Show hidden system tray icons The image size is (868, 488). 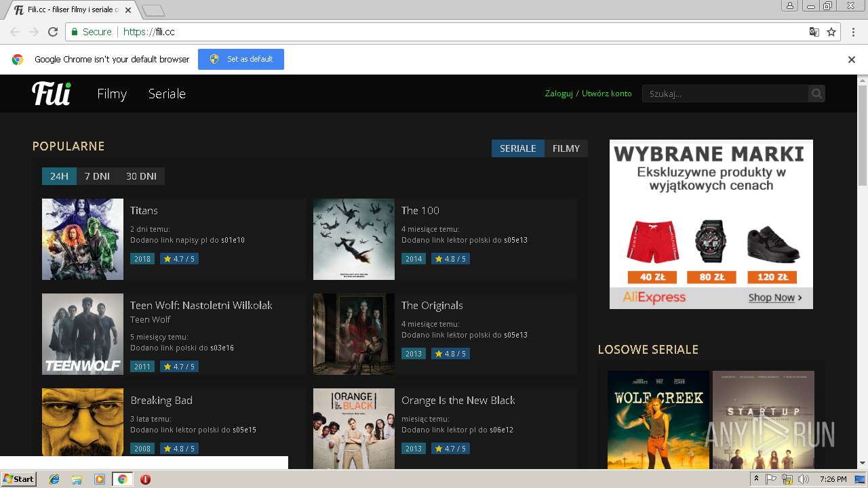tap(757, 479)
